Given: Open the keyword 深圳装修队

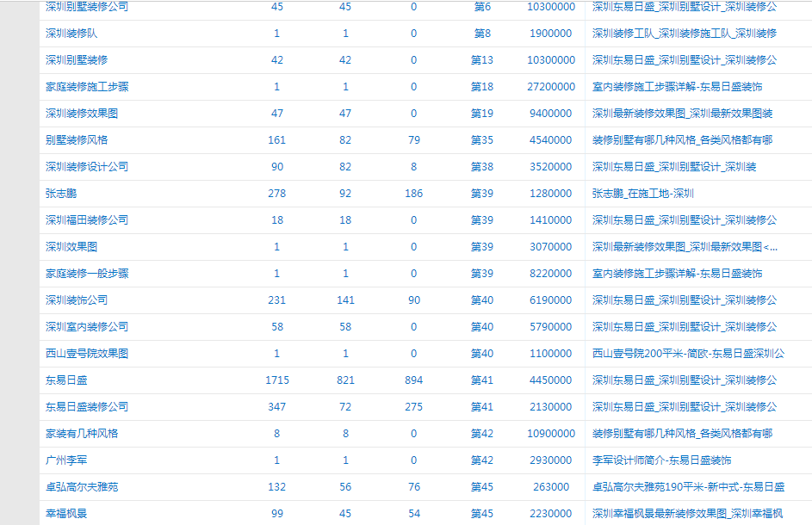Looking at the screenshot, I should coord(71,34).
